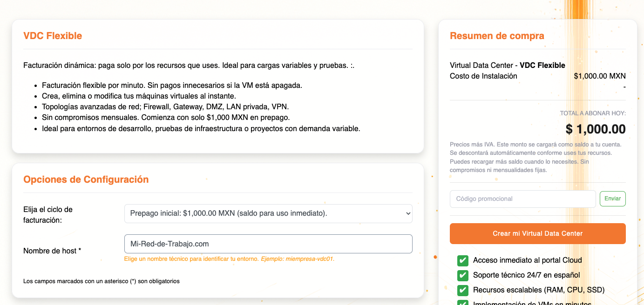Screen dimensions: 644x305
Task: Click the Costo de Instalación price $1,000.00 MXN
Action: pos(600,76)
